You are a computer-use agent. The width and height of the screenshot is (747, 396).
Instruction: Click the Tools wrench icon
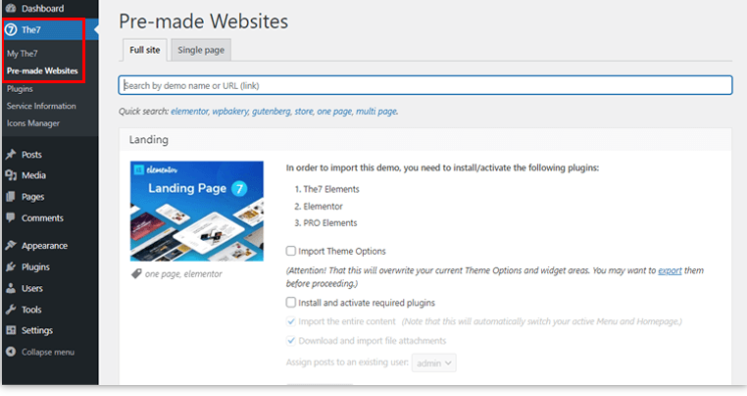point(11,309)
